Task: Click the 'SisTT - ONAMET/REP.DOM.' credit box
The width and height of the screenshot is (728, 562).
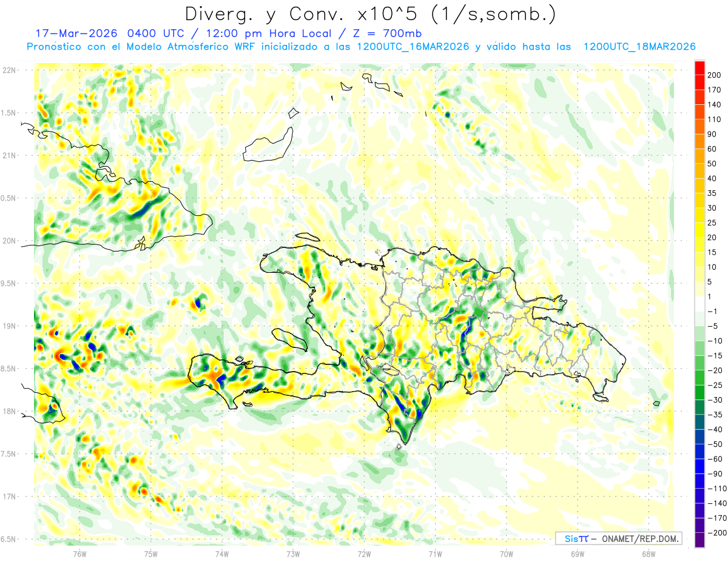Action: [x=618, y=538]
